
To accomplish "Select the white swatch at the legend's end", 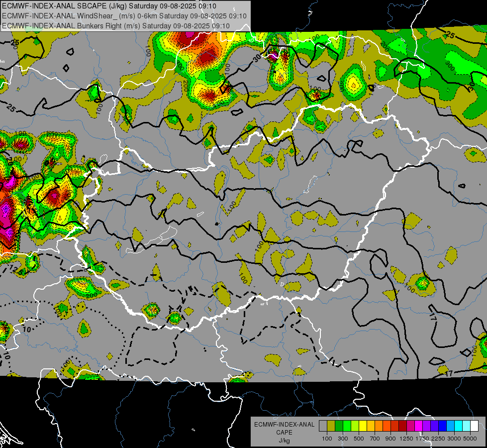I will point(475,426).
